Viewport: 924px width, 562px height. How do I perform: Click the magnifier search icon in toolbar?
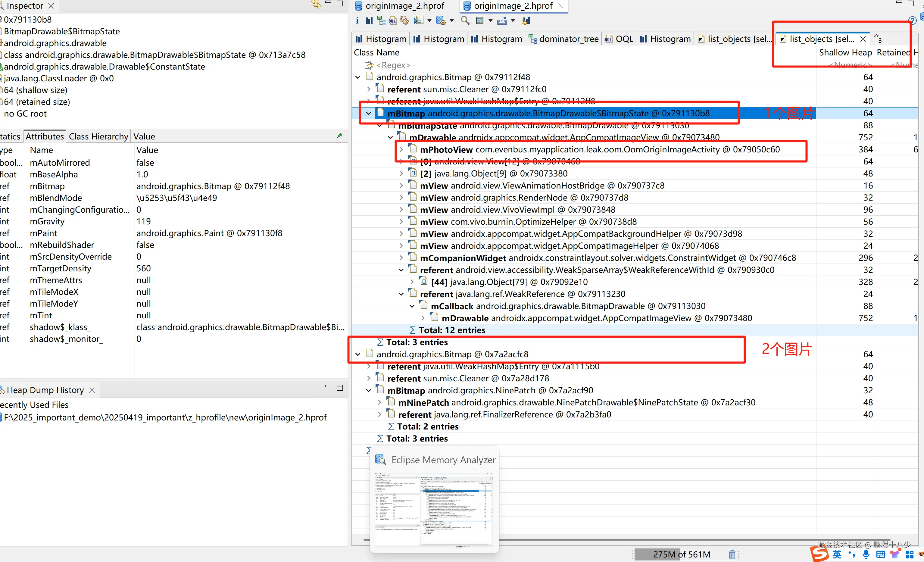(465, 20)
